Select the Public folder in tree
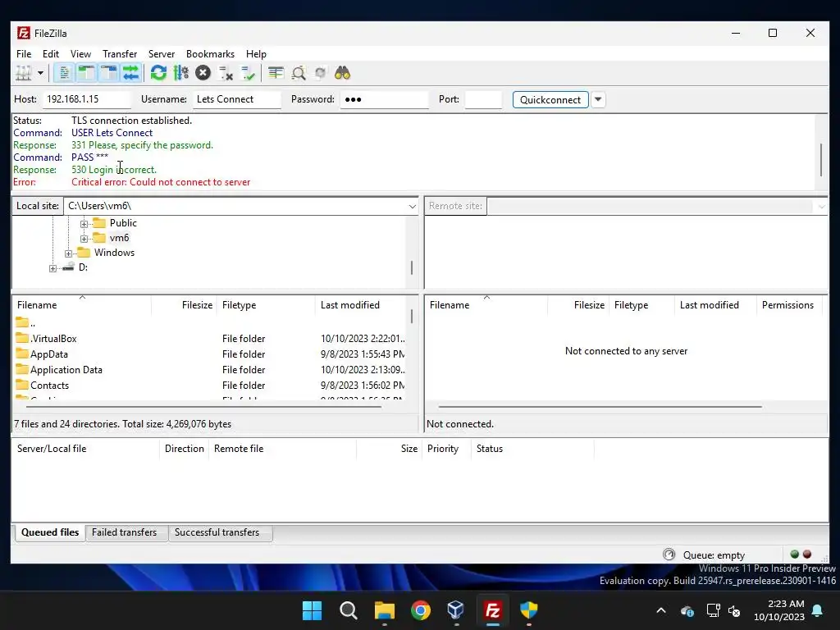This screenshot has height=630, width=840. click(x=123, y=223)
